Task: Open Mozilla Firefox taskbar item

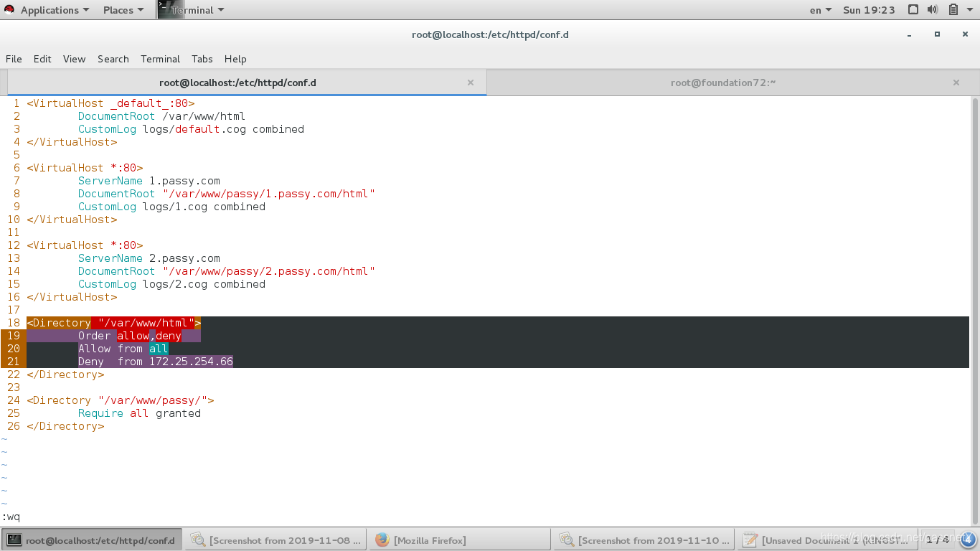Action: point(461,540)
